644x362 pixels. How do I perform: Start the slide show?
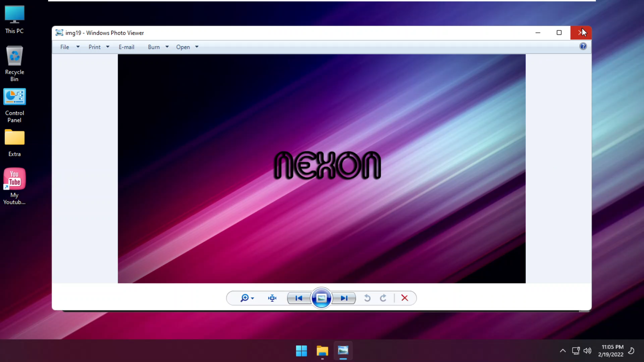pos(321,298)
